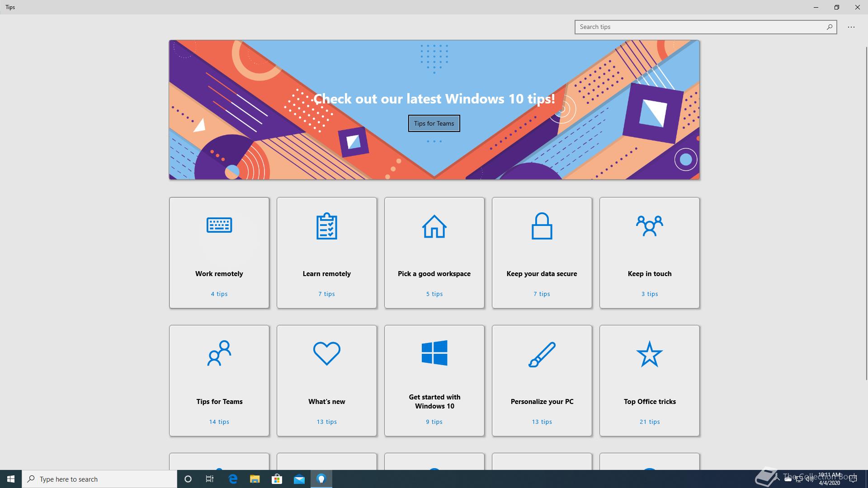
Task: Click the Windows logo icon in Get started card
Action: (x=434, y=353)
